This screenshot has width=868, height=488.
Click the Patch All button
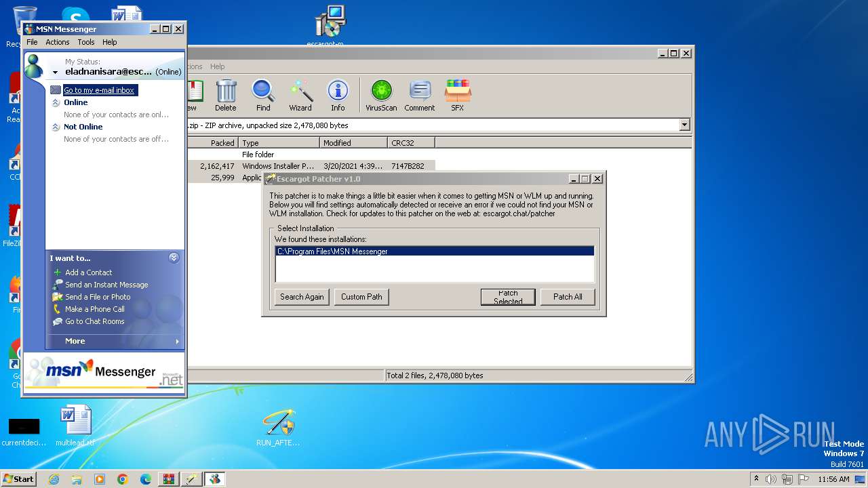[568, 297]
